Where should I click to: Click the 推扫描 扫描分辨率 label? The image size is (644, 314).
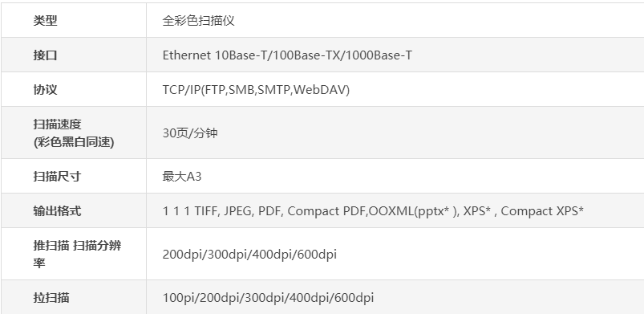(x=77, y=254)
